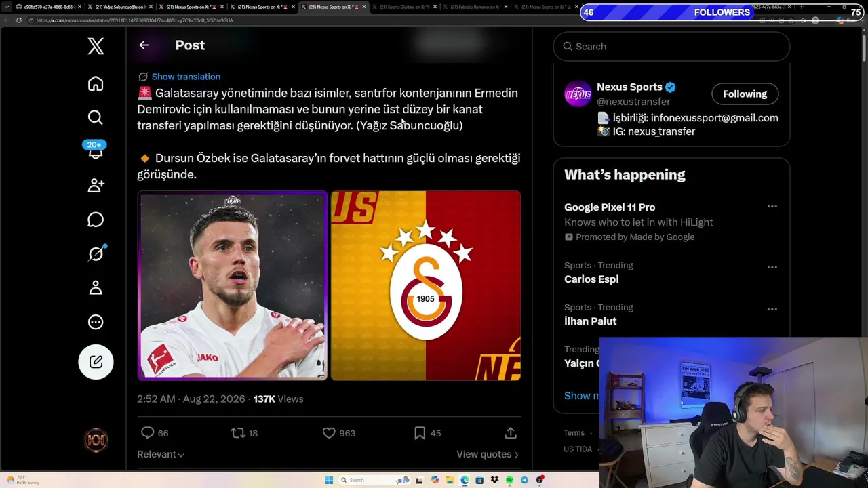Open the Follow people page icon

[x=96, y=186]
